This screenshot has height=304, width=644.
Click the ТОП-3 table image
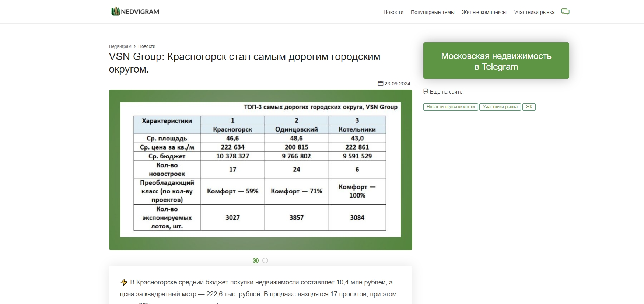260,170
